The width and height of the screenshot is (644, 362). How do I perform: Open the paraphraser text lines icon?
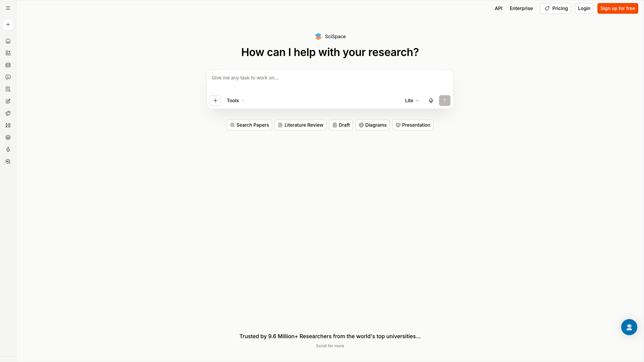(8, 125)
